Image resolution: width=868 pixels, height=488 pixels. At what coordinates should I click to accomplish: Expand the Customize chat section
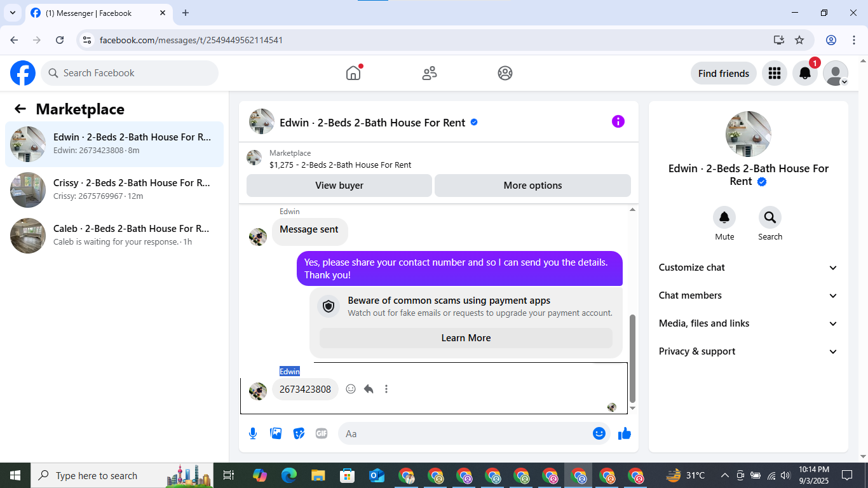tap(749, 268)
